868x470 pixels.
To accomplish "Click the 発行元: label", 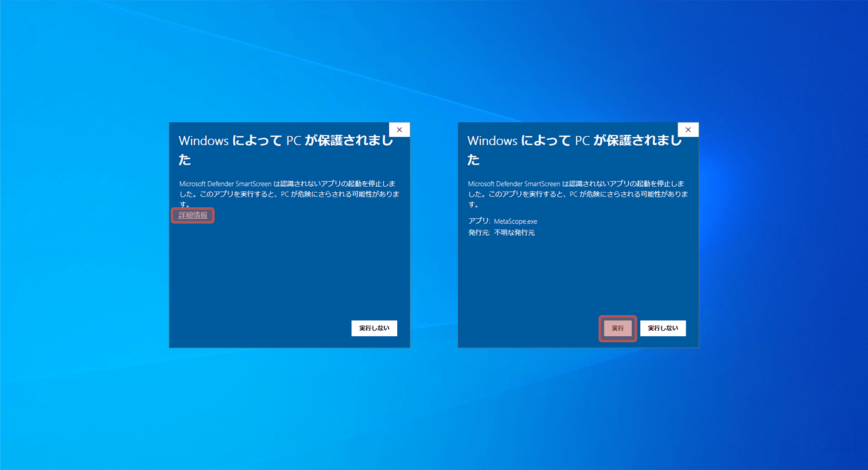I will click(479, 233).
